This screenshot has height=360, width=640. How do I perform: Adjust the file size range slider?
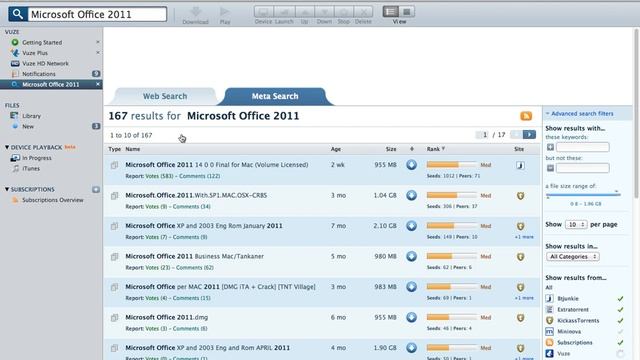pyautogui.click(x=583, y=195)
